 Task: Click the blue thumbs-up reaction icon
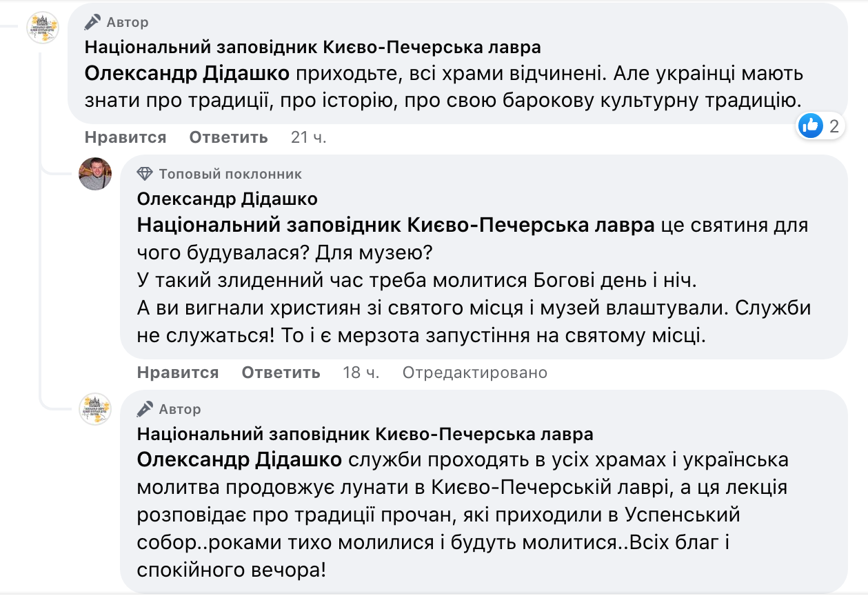coord(811,126)
